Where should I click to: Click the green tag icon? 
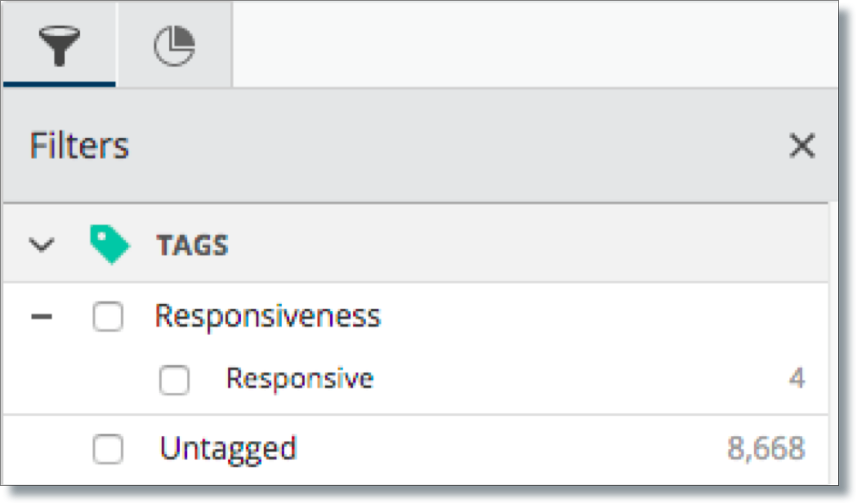point(109,244)
